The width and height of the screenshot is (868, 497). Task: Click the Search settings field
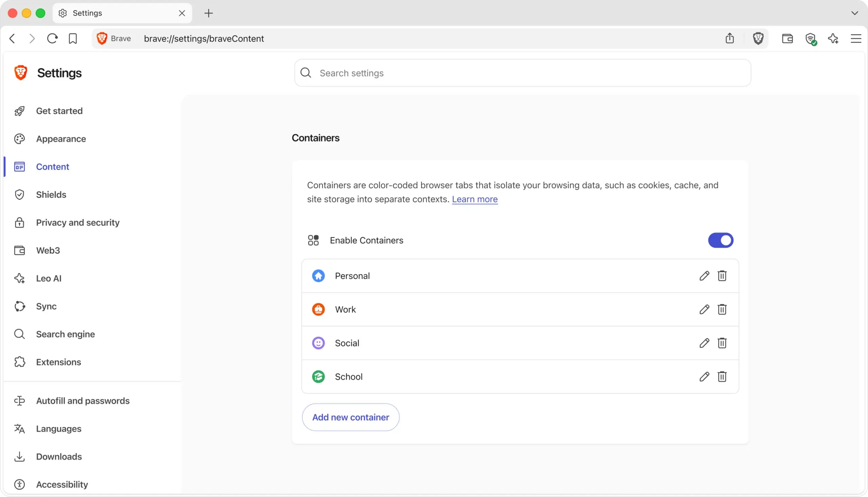[522, 73]
